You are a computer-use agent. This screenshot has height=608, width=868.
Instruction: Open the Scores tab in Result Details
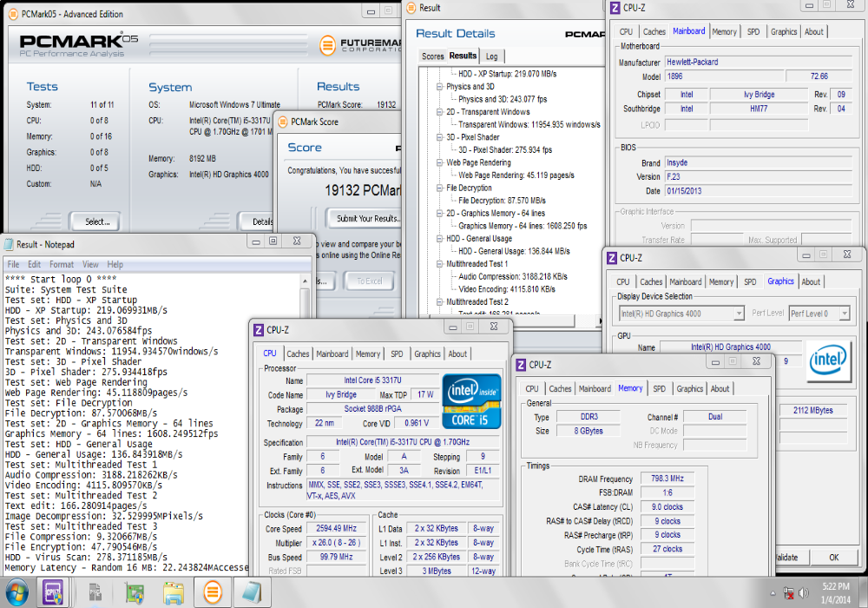(x=432, y=56)
